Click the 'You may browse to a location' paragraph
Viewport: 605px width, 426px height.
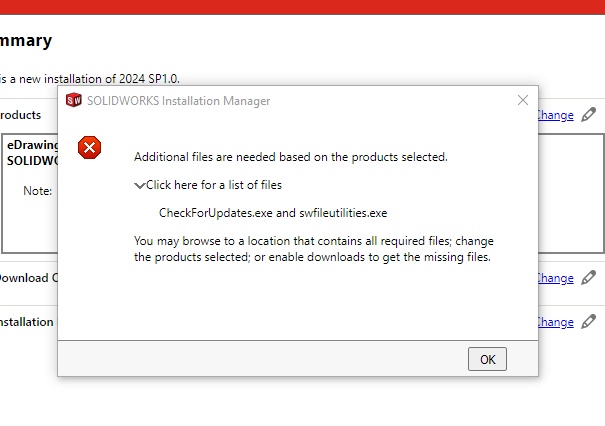point(313,249)
